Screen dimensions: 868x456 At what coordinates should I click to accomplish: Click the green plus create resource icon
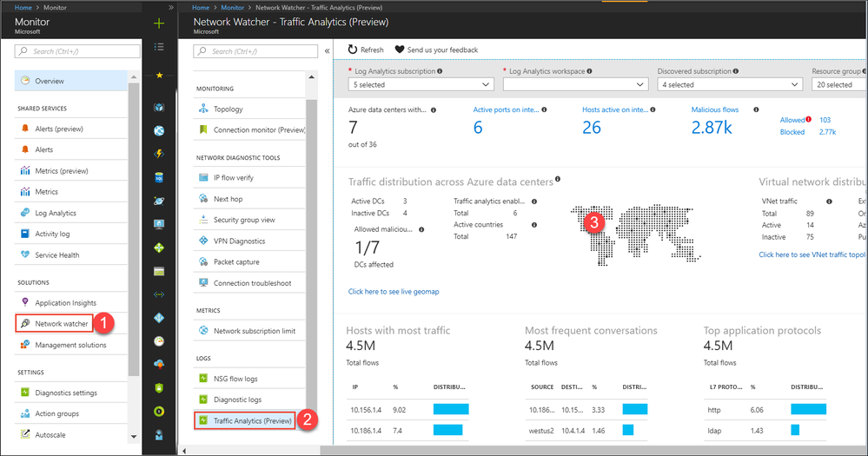[x=159, y=23]
